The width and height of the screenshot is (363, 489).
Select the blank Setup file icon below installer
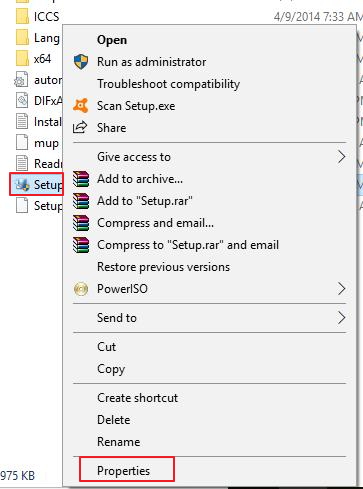(x=22, y=205)
